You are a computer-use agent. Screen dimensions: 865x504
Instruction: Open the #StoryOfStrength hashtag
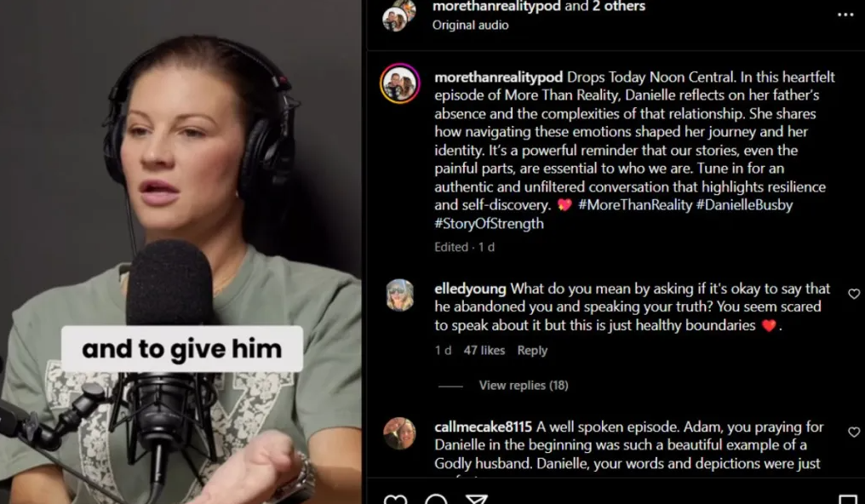(489, 223)
